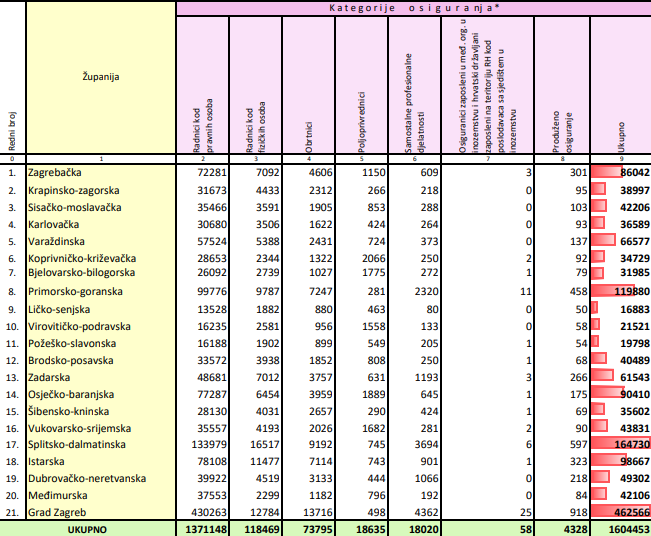Select the Primorsko-goranska total data bar 119880
The height and width of the screenshot is (536, 651).
pos(621,291)
